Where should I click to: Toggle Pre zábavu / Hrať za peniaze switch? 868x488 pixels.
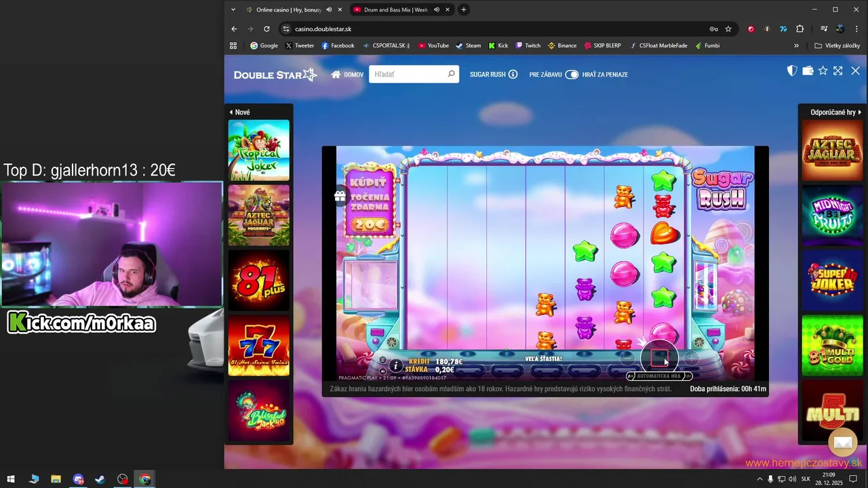[572, 75]
